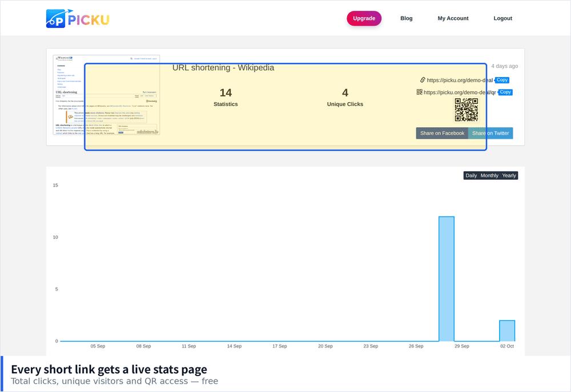This screenshot has height=392, width=571.
Task: Click the 14 Sep axis label
Action: click(x=234, y=346)
